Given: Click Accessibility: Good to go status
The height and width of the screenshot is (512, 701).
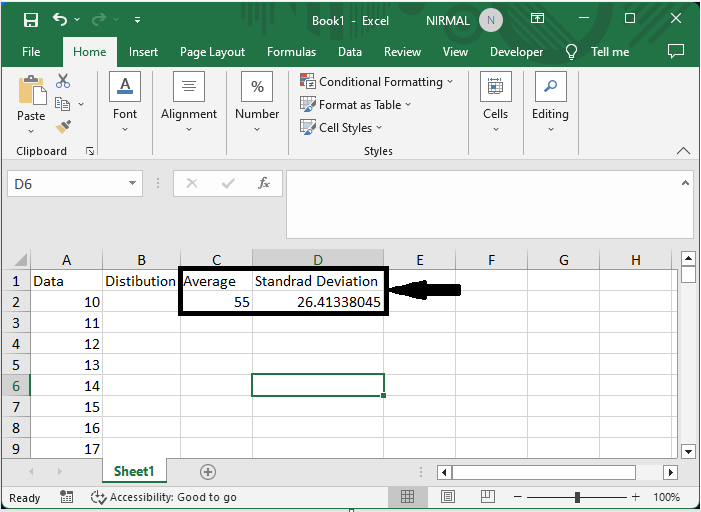Looking at the screenshot, I should (x=164, y=497).
